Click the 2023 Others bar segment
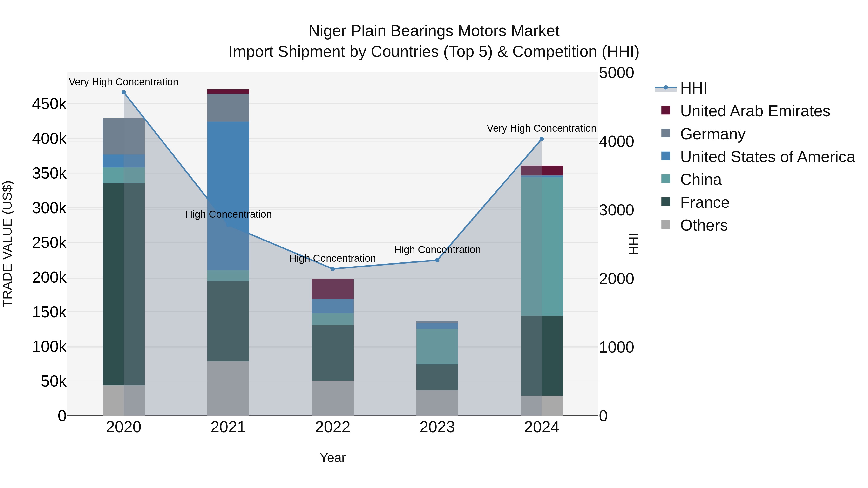 437,403
